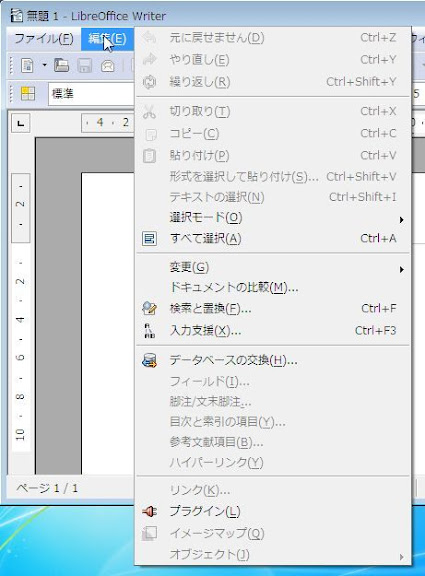
Task: Click the 入力支援 AutoText icon
Action: tap(149, 331)
